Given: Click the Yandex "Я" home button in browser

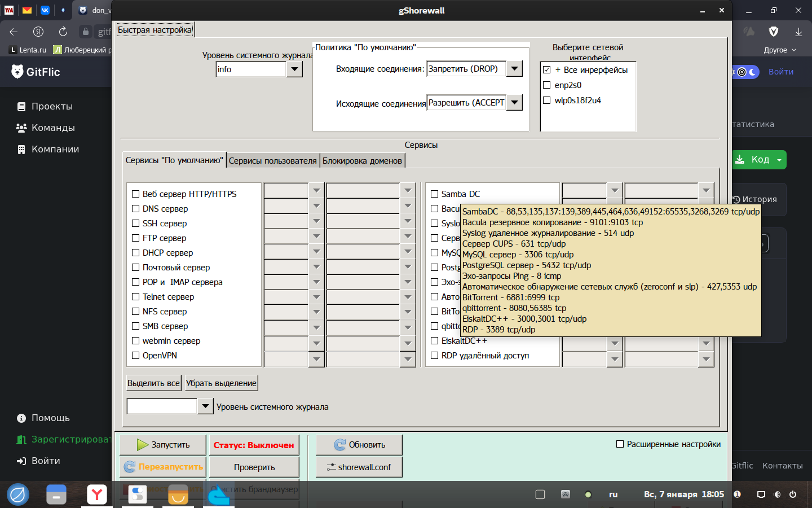Looking at the screenshot, I should click(x=38, y=32).
